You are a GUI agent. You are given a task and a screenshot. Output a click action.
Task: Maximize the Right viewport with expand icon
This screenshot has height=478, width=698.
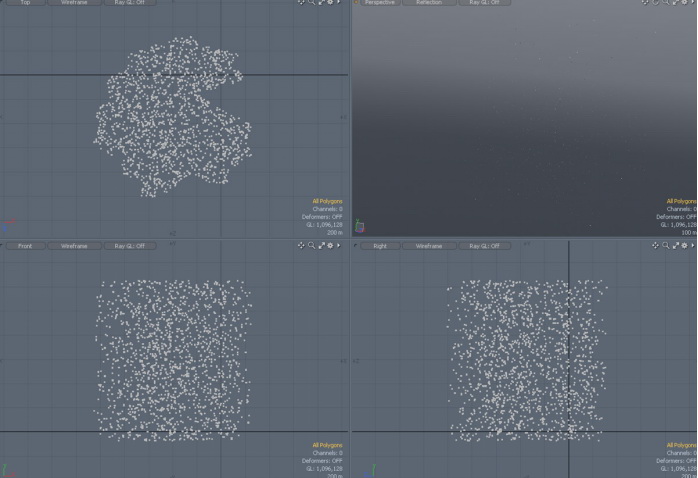coord(676,245)
